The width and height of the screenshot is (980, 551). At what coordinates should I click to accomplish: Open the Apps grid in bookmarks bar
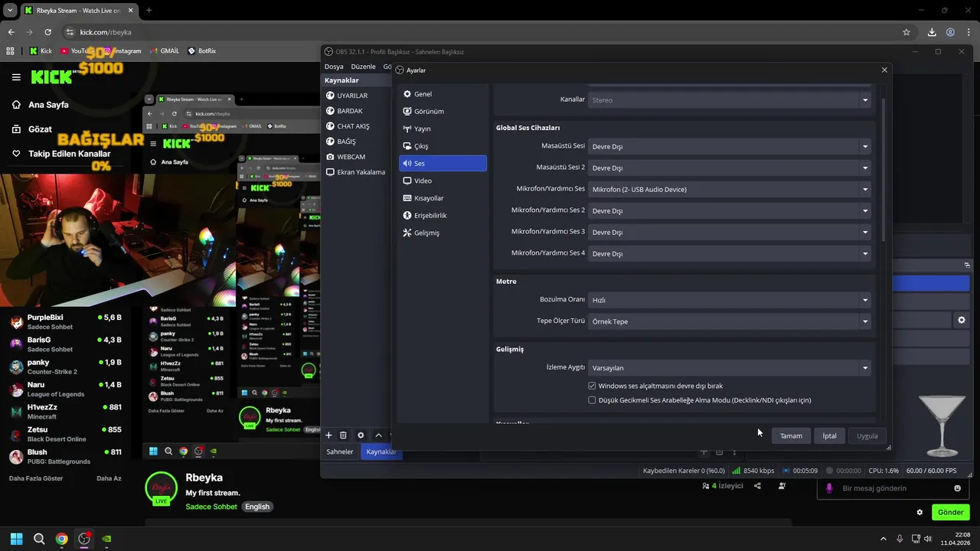(x=10, y=51)
